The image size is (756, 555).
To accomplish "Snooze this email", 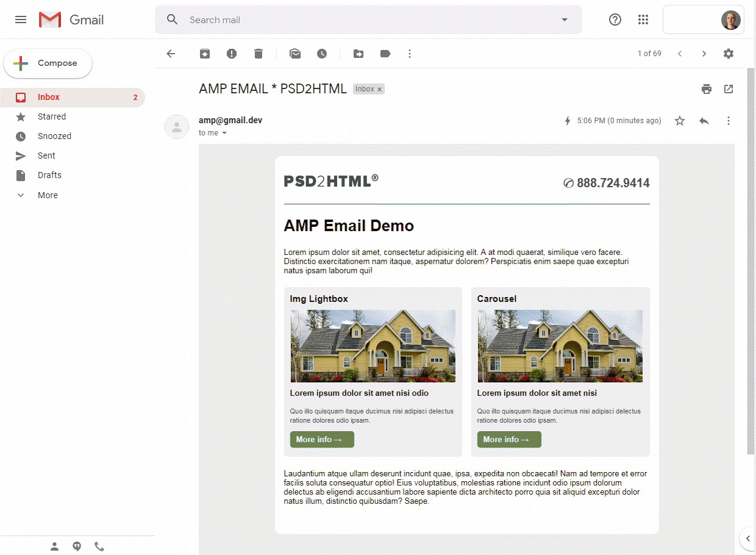I will click(x=322, y=54).
